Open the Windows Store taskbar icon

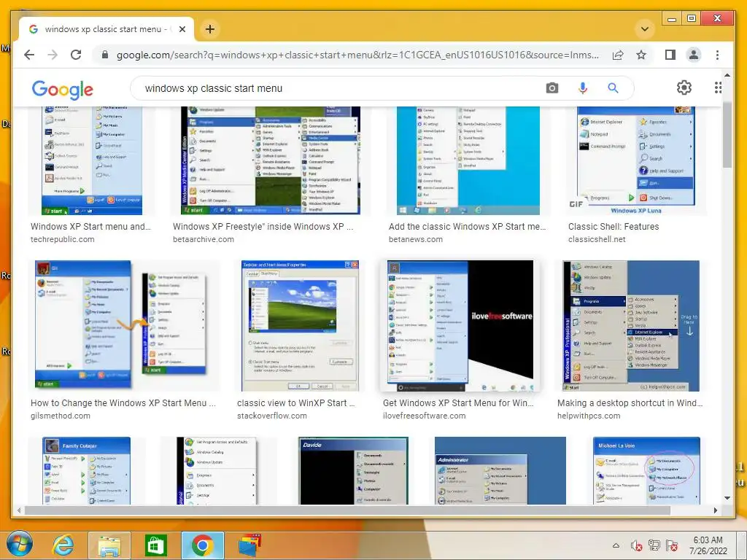point(156,545)
